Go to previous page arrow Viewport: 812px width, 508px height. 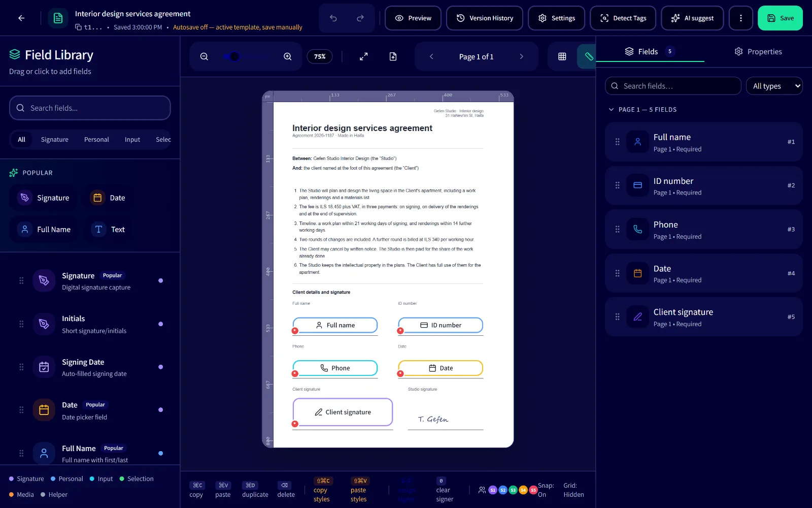coord(431,56)
